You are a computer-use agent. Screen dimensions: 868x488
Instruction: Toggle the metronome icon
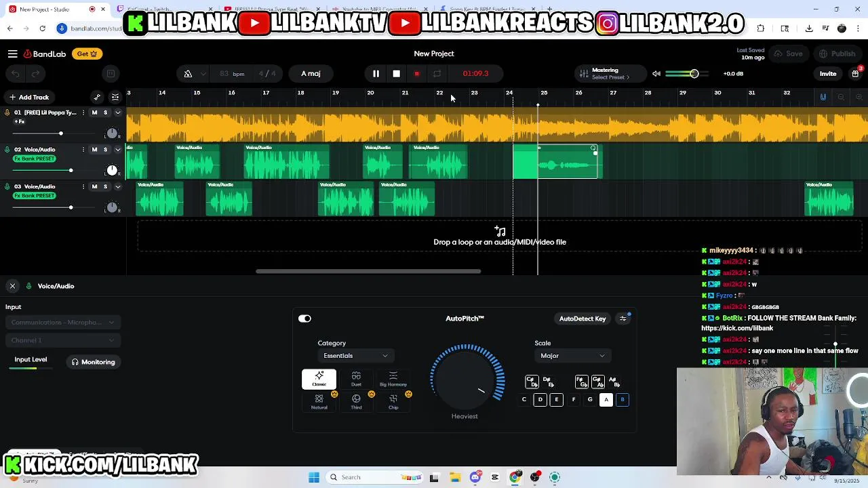click(x=188, y=73)
